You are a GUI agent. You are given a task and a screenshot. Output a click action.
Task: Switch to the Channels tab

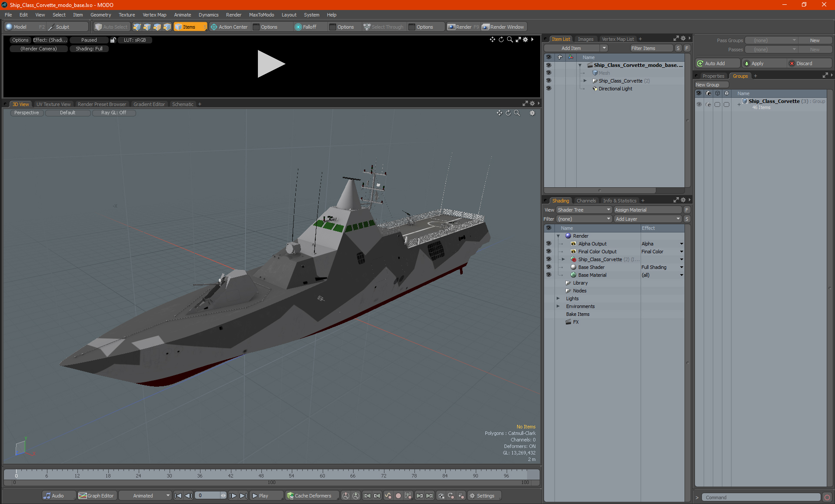586,201
